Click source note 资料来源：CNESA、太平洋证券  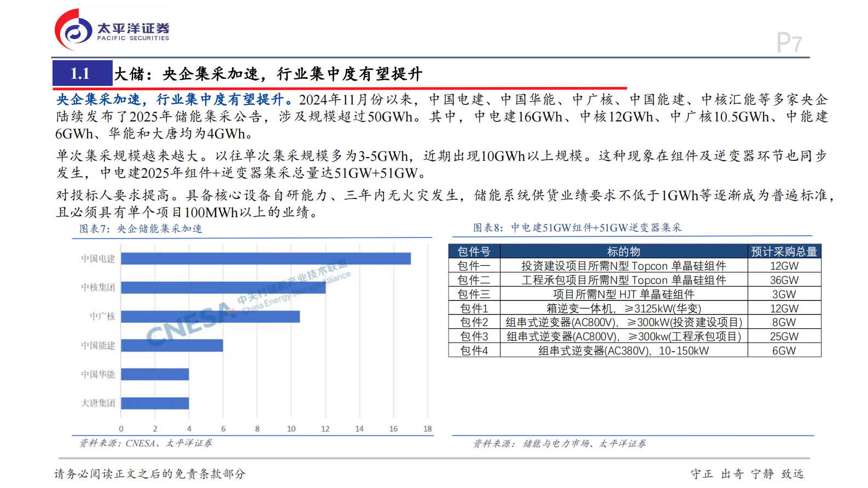pos(145,443)
